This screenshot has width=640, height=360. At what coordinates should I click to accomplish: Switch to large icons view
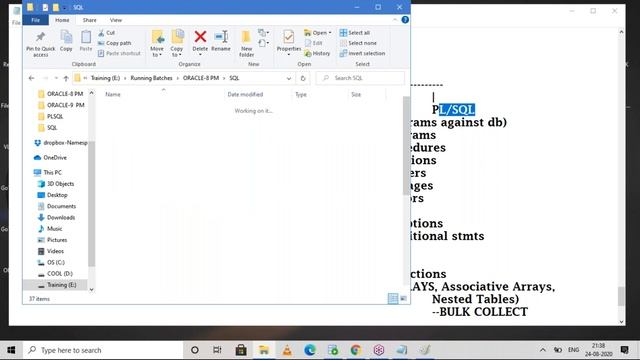(x=403, y=299)
